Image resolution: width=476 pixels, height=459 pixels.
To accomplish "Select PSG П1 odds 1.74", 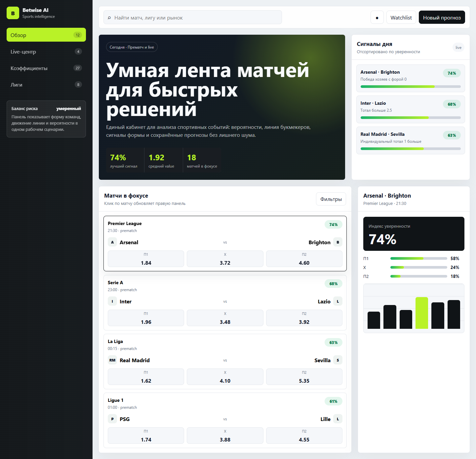I will click(146, 436).
